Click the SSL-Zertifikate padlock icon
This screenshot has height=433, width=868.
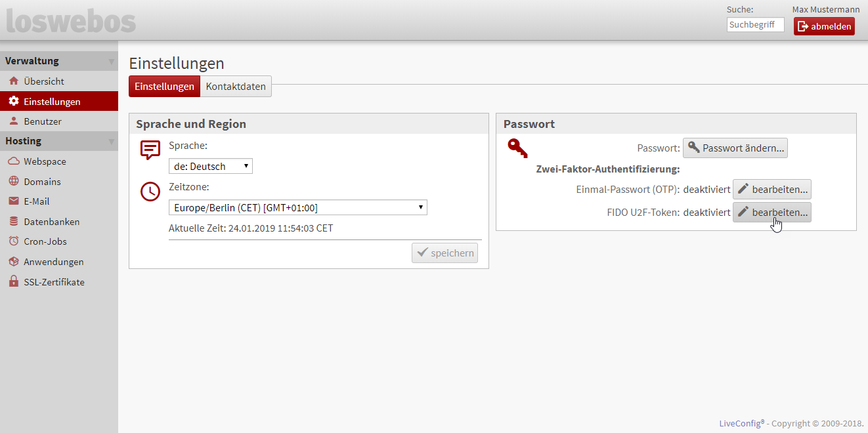point(13,282)
